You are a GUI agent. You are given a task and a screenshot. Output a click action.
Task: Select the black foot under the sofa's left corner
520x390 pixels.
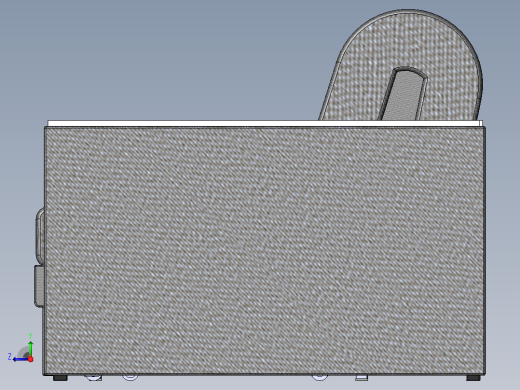[x=60, y=378]
